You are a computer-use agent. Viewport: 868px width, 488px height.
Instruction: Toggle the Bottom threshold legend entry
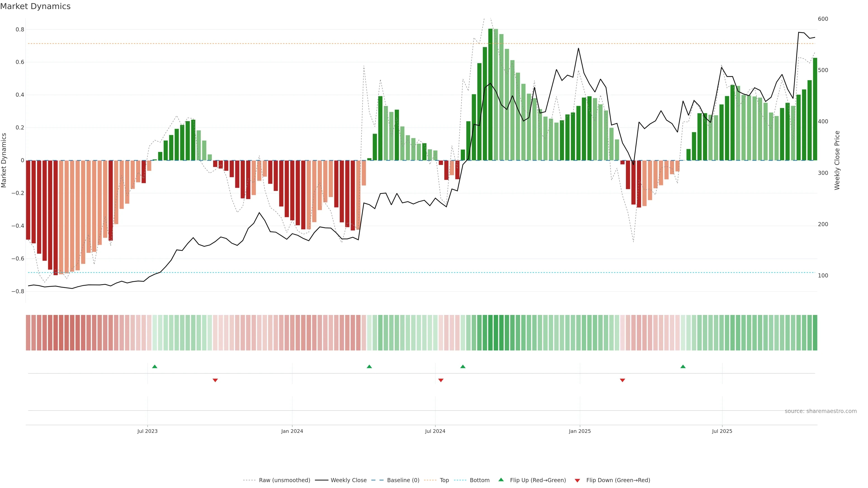coord(479,480)
